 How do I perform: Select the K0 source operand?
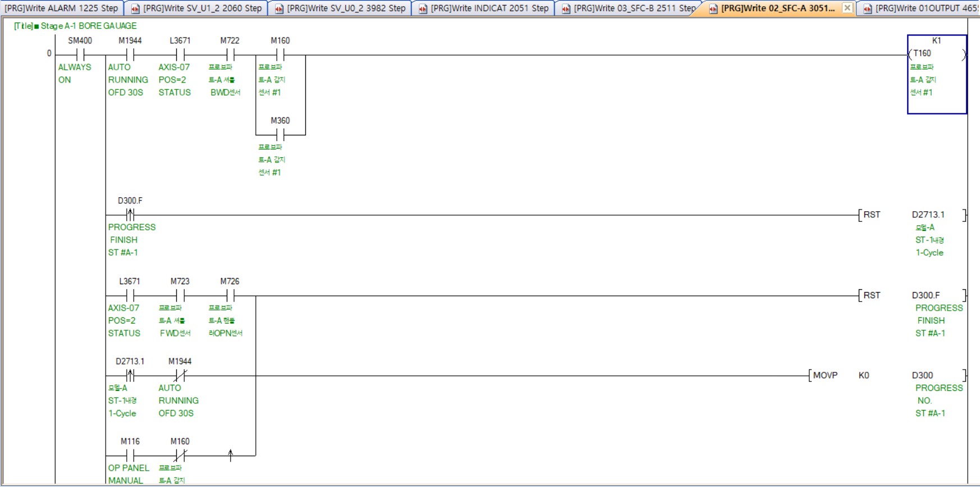(864, 375)
